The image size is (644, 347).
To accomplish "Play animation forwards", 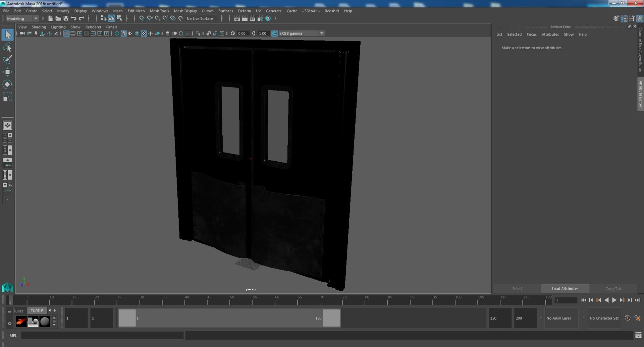I will 614,300.
